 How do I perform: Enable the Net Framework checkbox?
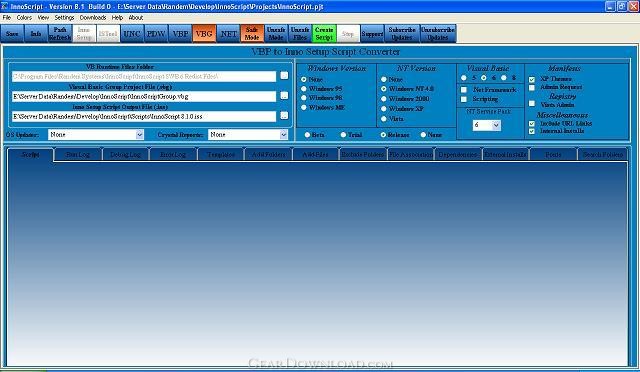coord(464,90)
